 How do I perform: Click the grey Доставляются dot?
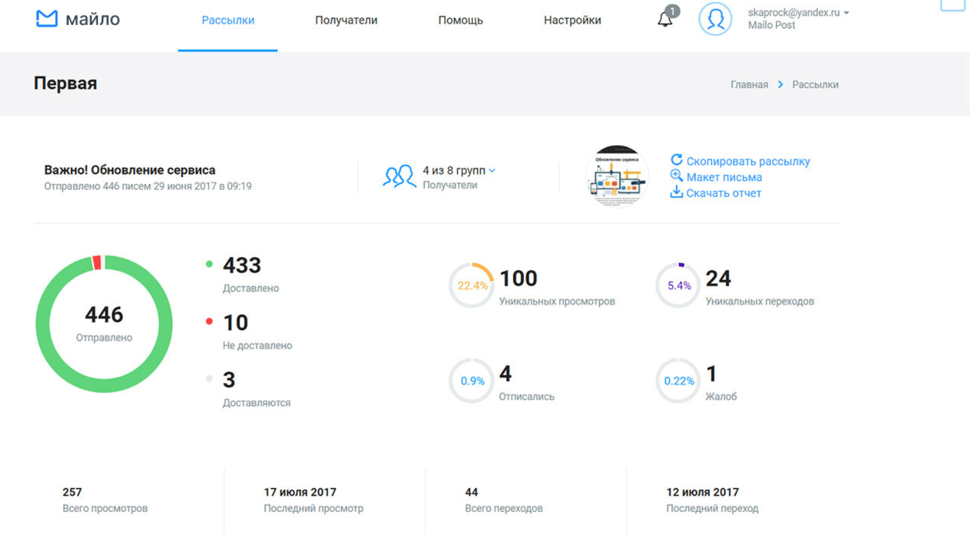(x=209, y=379)
